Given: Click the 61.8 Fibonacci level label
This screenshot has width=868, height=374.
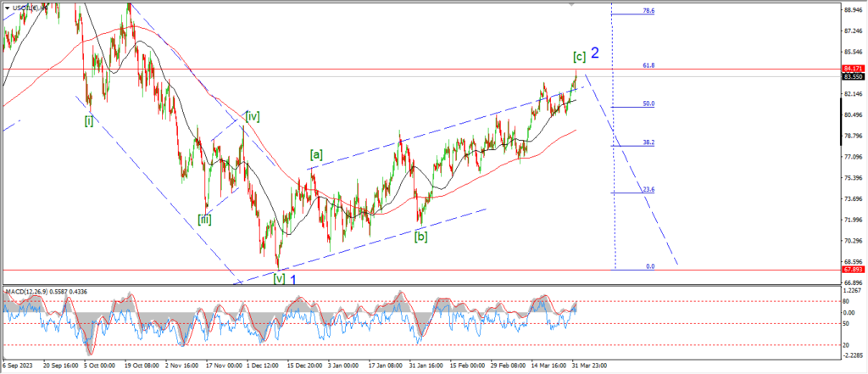Looking at the screenshot, I should [x=649, y=64].
